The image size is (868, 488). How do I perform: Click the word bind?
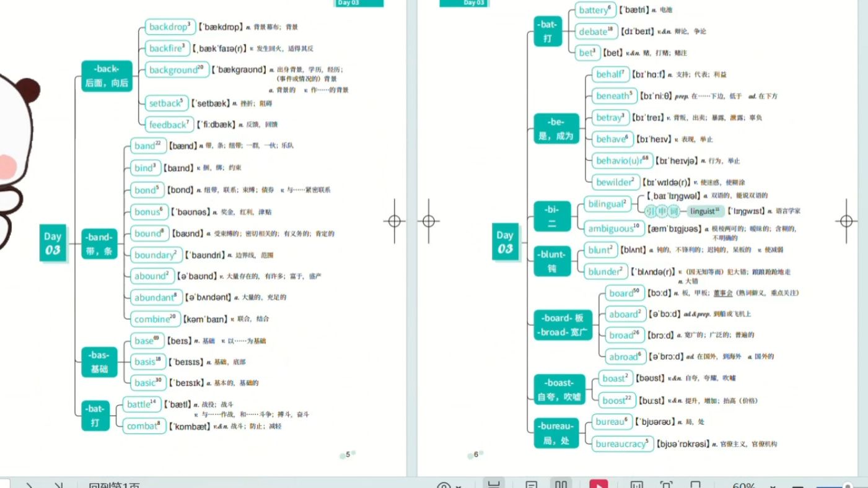click(x=146, y=168)
